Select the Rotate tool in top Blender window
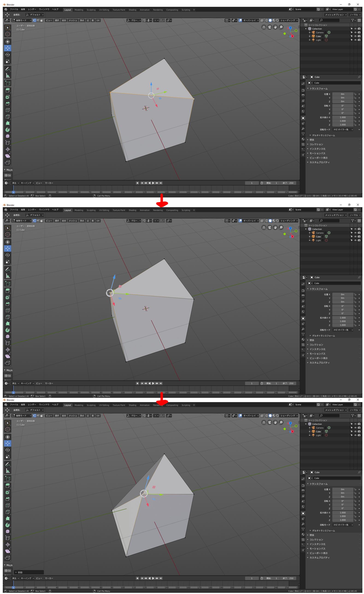Viewport: 364px width, 594px height. 7,55
